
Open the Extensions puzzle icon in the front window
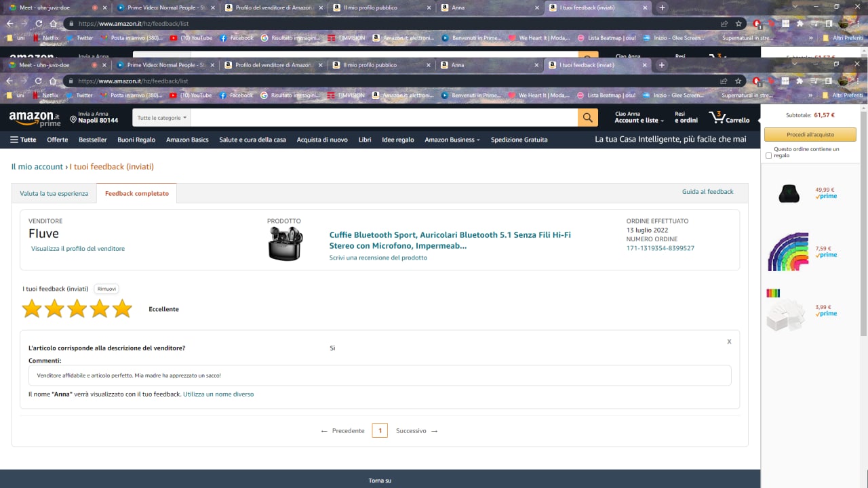(x=800, y=81)
